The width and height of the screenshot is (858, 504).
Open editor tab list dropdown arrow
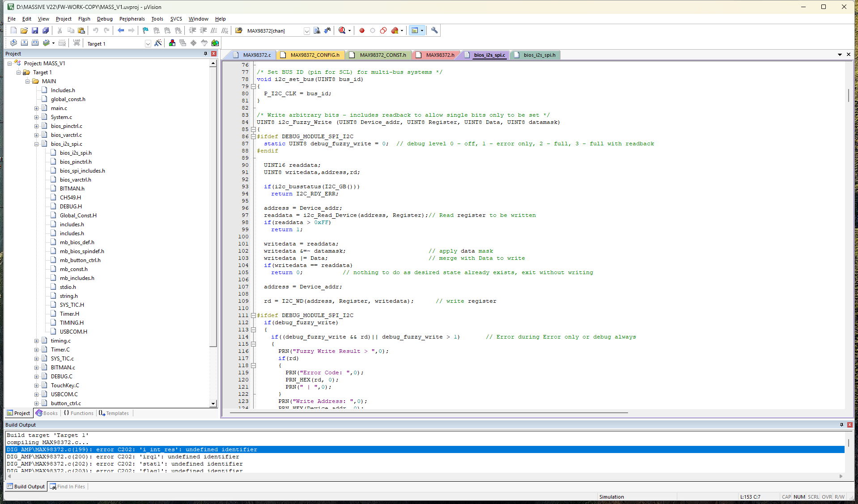tap(840, 55)
